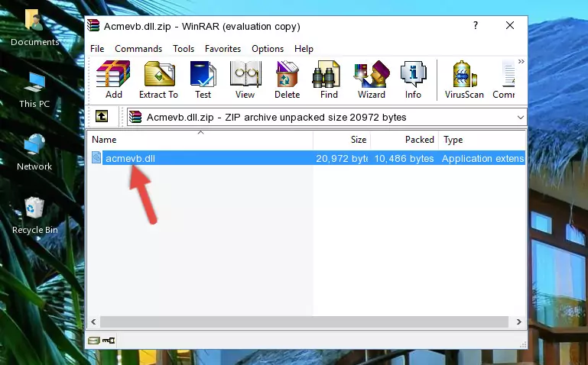Click the View toolbar icon
The image size is (588, 365).
[x=245, y=79]
